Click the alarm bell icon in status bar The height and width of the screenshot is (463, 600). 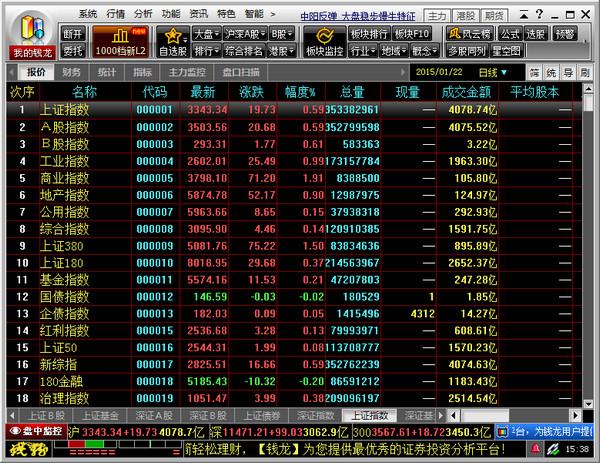click(x=536, y=448)
